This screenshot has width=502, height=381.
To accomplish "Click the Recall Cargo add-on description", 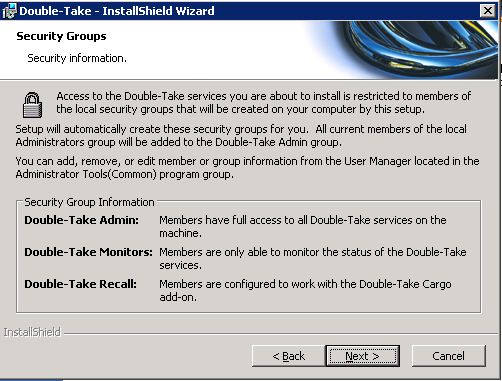I will (305, 290).
